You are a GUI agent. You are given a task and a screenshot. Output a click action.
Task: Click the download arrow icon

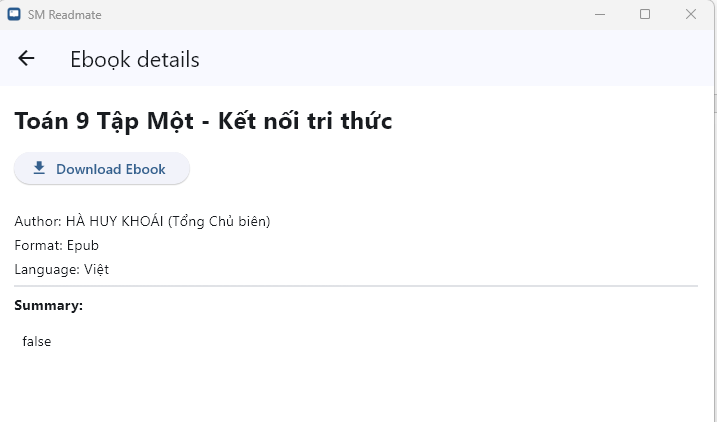pyautogui.click(x=39, y=168)
